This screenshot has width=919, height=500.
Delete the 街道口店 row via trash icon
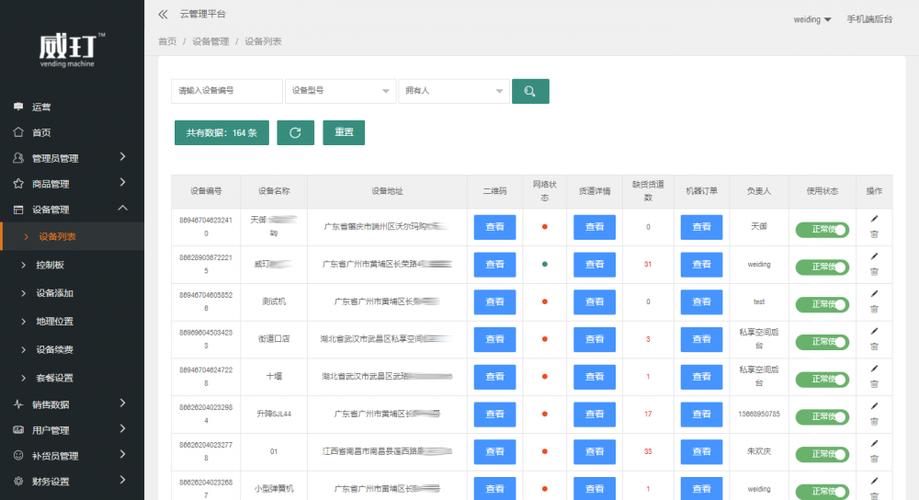pyautogui.click(x=874, y=346)
